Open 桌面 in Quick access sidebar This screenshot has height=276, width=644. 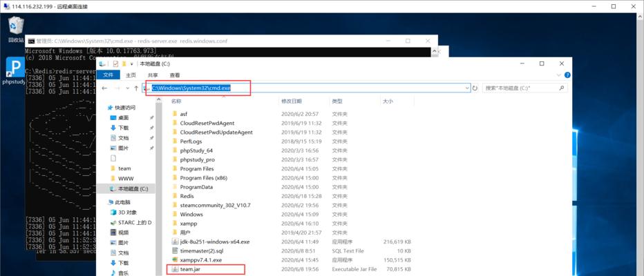point(123,118)
